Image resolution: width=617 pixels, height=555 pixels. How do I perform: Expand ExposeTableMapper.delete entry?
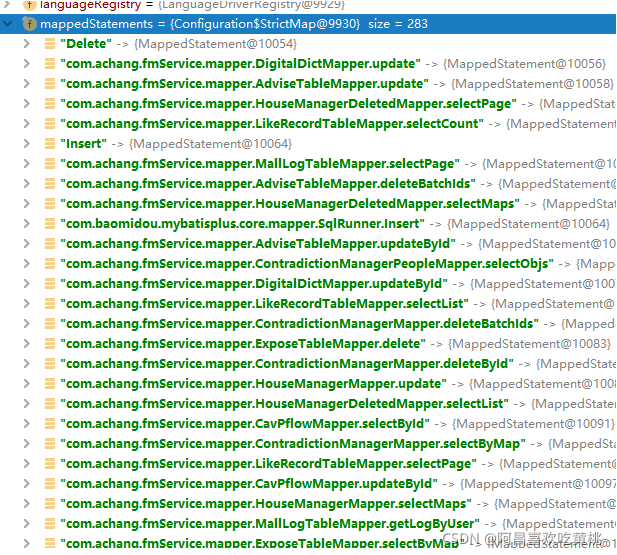27,344
